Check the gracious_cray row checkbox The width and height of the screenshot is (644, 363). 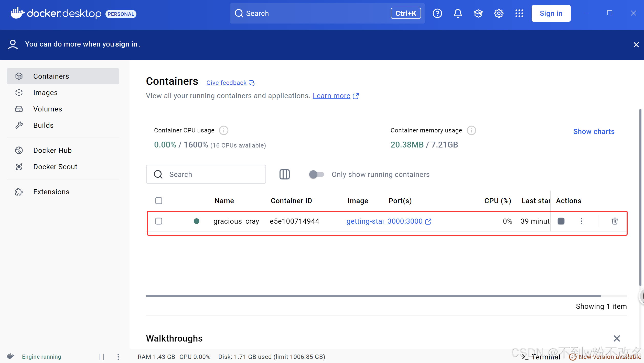pos(158,221)
